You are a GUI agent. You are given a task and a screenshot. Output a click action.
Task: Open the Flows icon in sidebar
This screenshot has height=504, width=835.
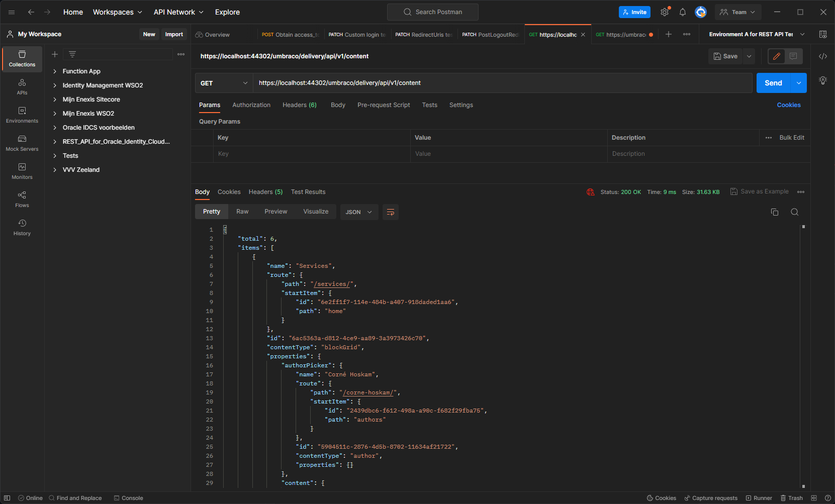pyautogui.click(x=22, y=199)
